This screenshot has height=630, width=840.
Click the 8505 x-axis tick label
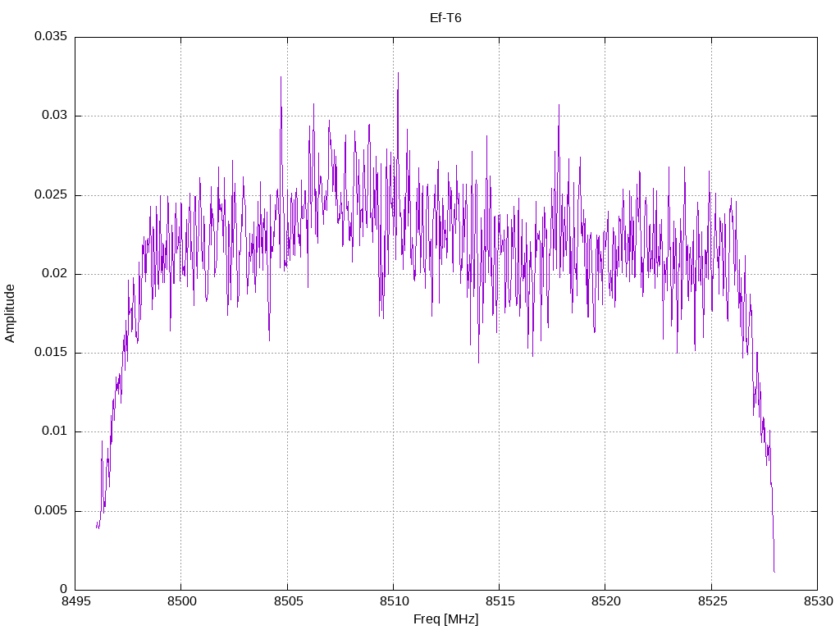pos(288,601)
